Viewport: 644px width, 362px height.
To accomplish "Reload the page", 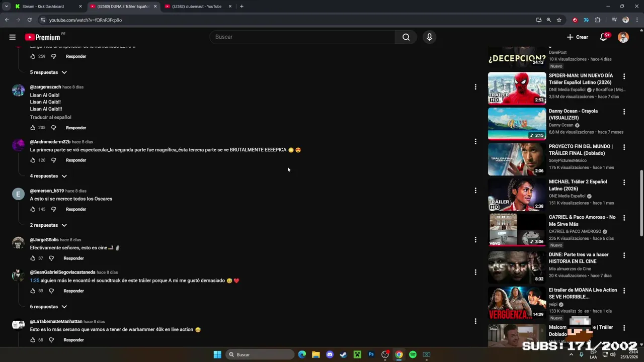I will pos(30,20).
